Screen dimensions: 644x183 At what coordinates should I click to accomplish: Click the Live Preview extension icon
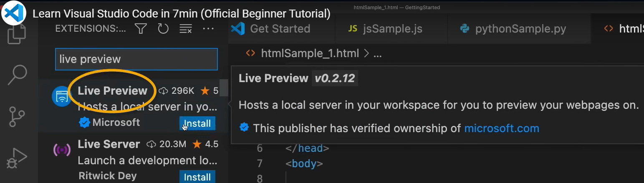62,96
